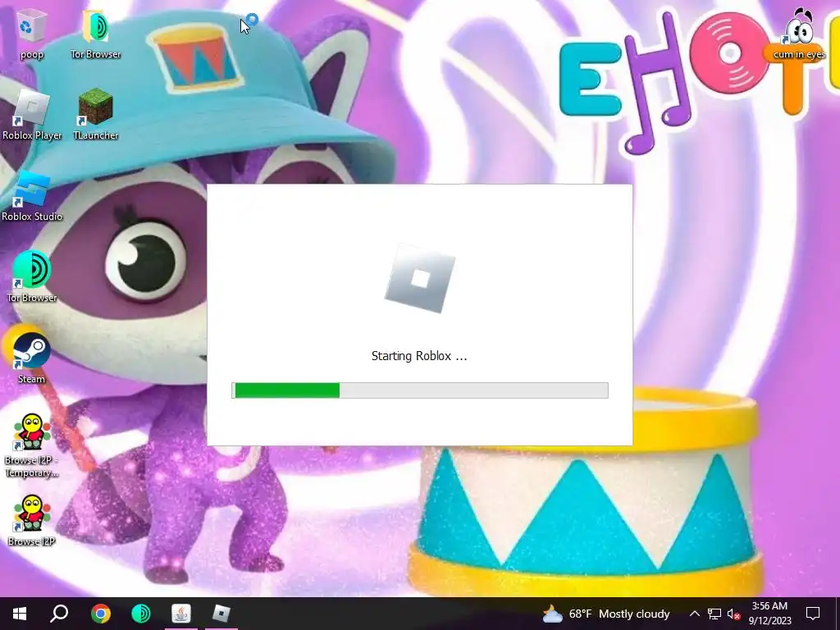This screenshot has height=630, width=840.
Task: Switch to Roblox in the taskbar
Action: [221, 614]
